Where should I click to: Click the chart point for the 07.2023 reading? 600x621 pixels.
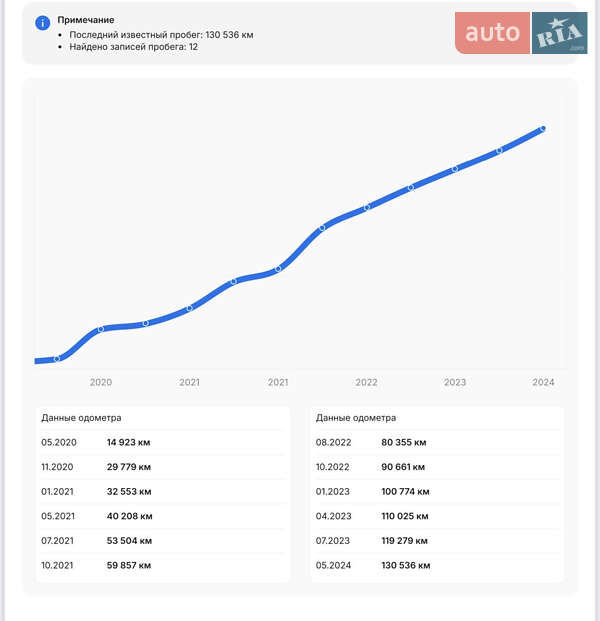499,150
